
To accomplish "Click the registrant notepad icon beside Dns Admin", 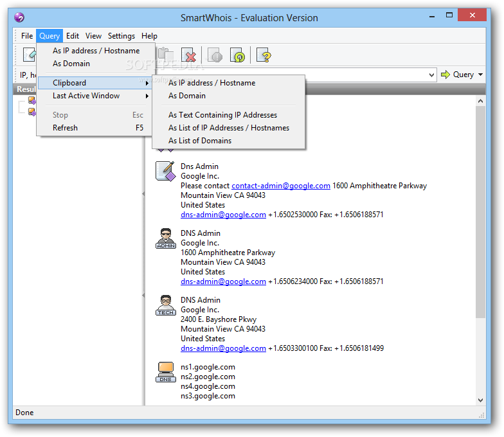I will click(x=166, y=171).
